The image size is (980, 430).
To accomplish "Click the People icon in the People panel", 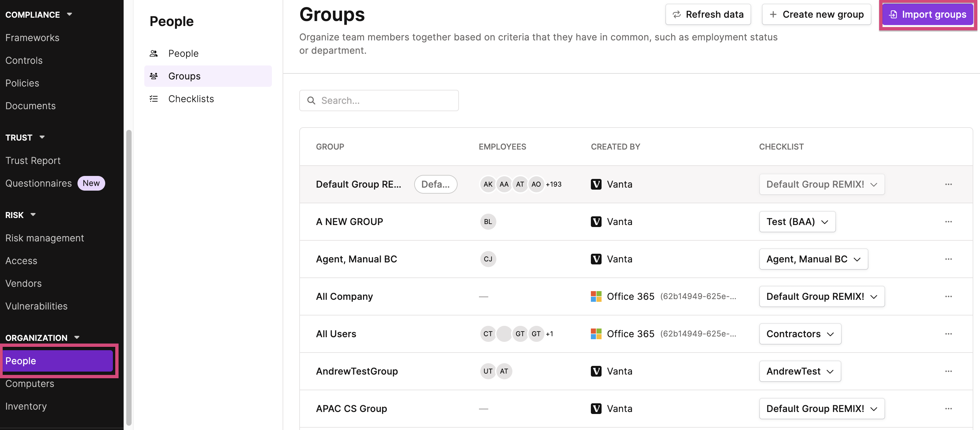I will 154,53.
